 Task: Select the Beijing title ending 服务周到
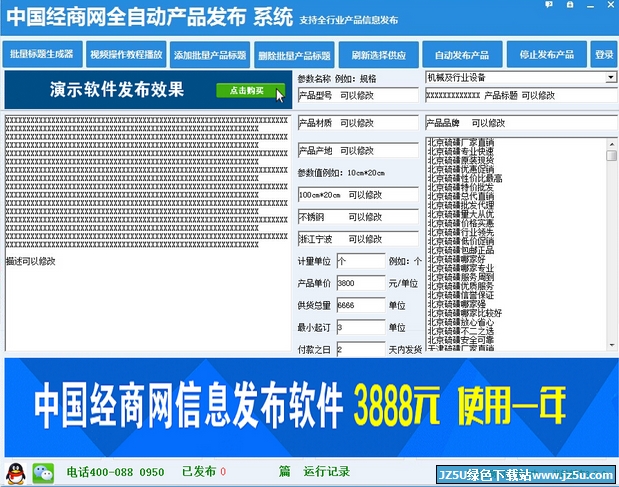461,277
